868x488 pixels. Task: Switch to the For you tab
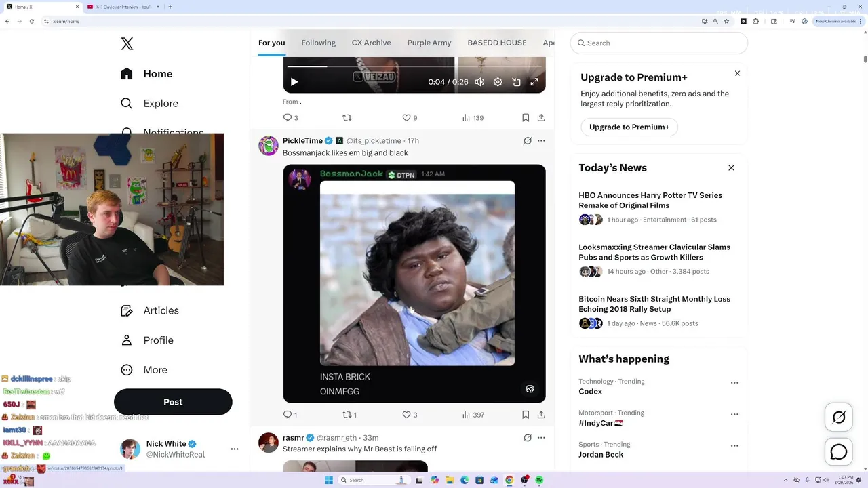pos(271,43)
